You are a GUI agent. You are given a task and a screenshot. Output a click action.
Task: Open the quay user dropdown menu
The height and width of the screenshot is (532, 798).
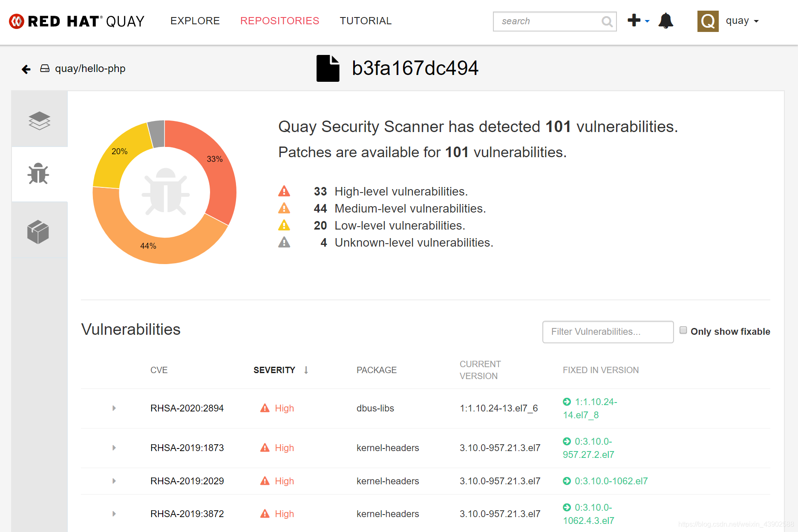[x=742, y=21]
